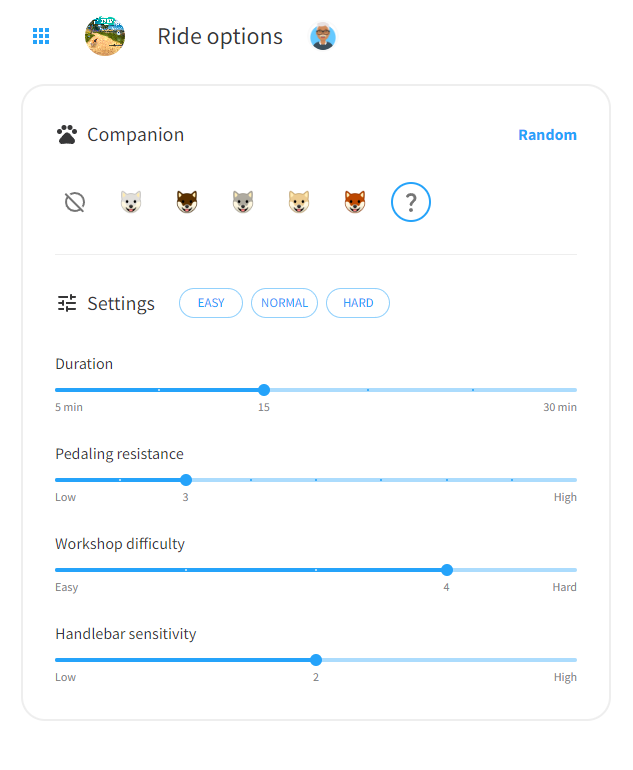The image size is (633, 770).
Task: Click the Pedaling resistance slider handle
Action: [x=186, y=480]
